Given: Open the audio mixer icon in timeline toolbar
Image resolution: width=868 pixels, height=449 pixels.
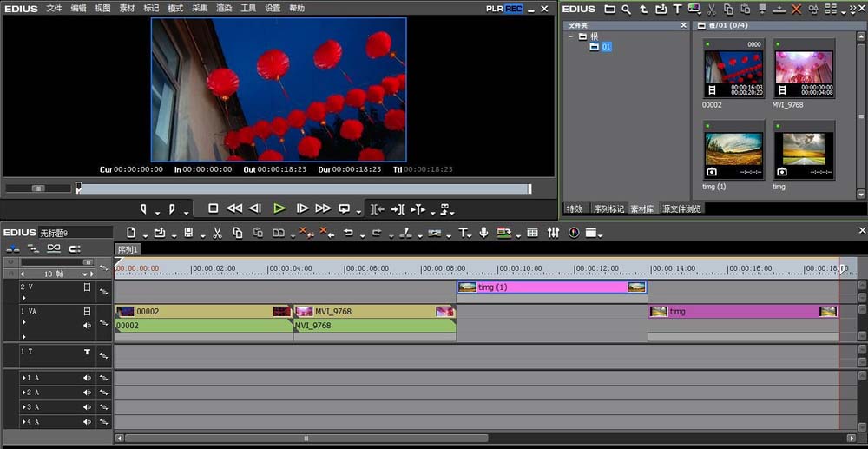Looking at the screenshot, I should [x=553, y=233].
